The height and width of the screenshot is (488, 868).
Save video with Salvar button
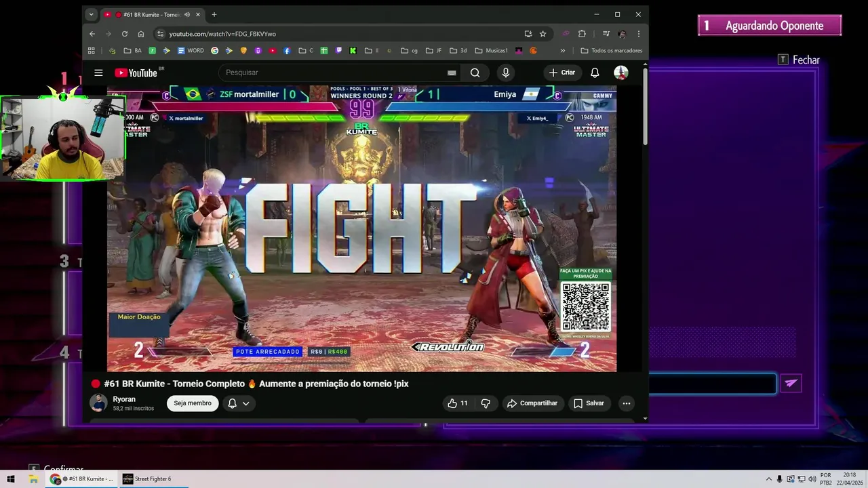[589, 403]
